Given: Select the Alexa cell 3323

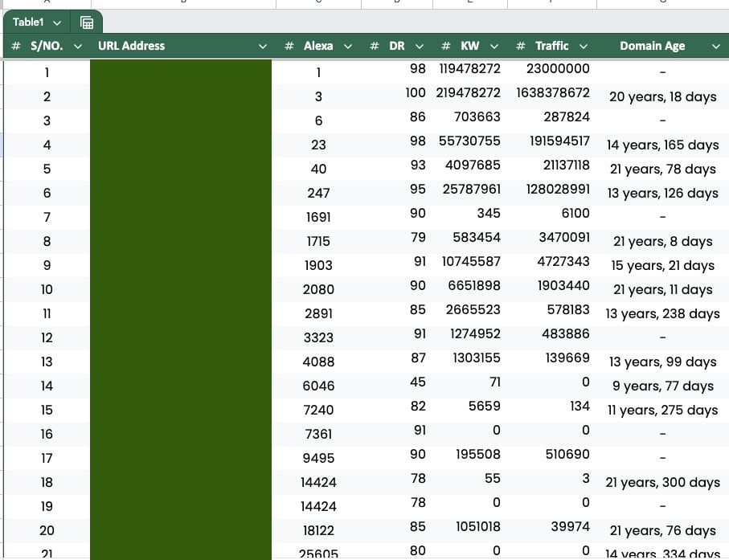Looking at the screenshot, I should point(318,338).
